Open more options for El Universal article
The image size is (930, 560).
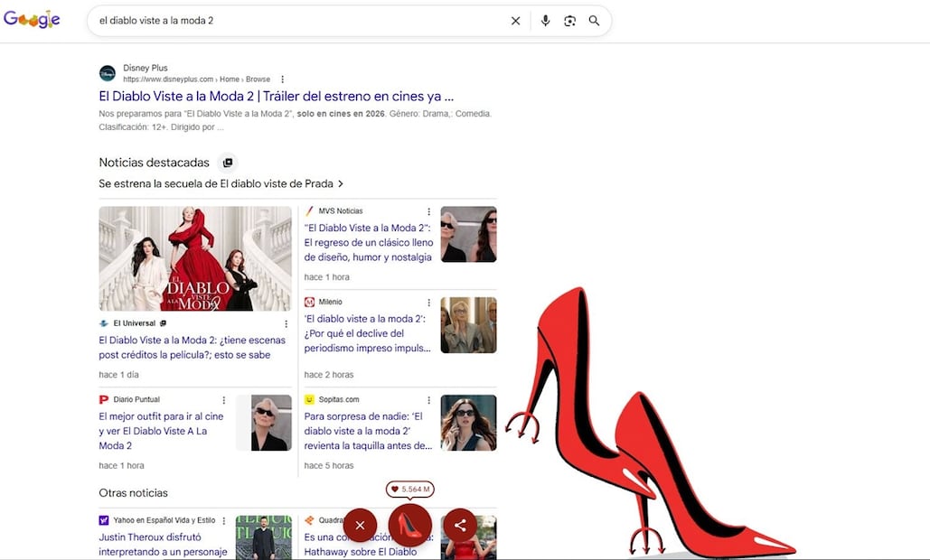click(286, 324)
